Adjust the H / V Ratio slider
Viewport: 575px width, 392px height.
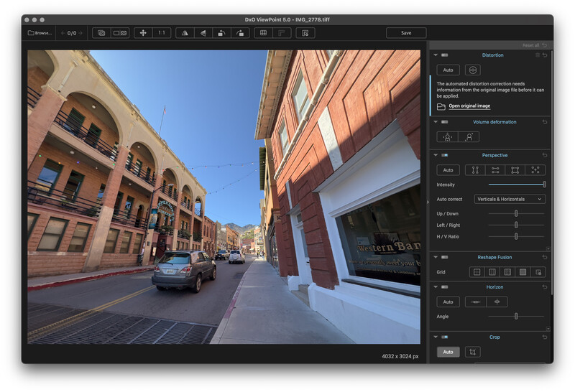click(516, 237)
